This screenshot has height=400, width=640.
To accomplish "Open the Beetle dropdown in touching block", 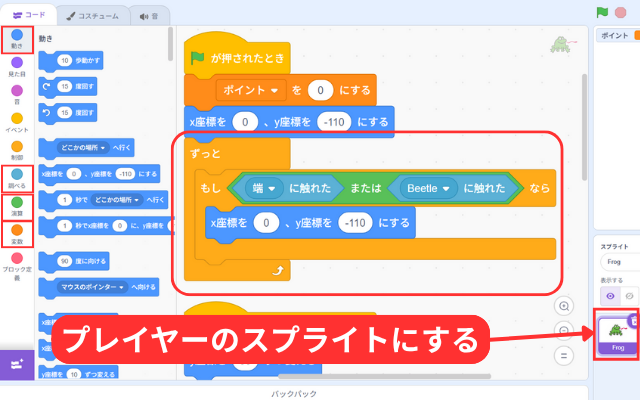I will click(x=428, y=188).
